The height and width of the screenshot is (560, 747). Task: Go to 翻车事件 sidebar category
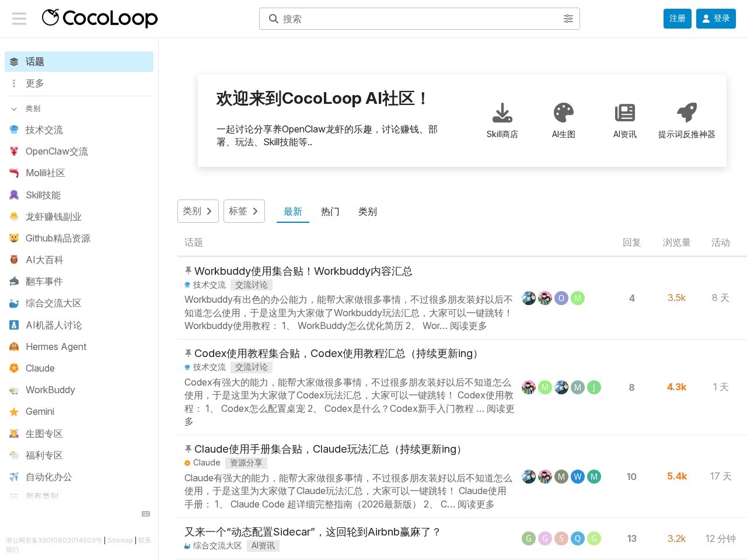(79, 282)
